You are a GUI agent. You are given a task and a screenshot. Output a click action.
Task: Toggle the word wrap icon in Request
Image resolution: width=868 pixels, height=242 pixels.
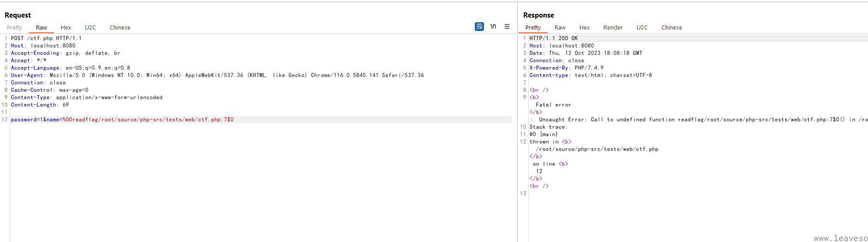pyautogui.click(x=479, y=27)
